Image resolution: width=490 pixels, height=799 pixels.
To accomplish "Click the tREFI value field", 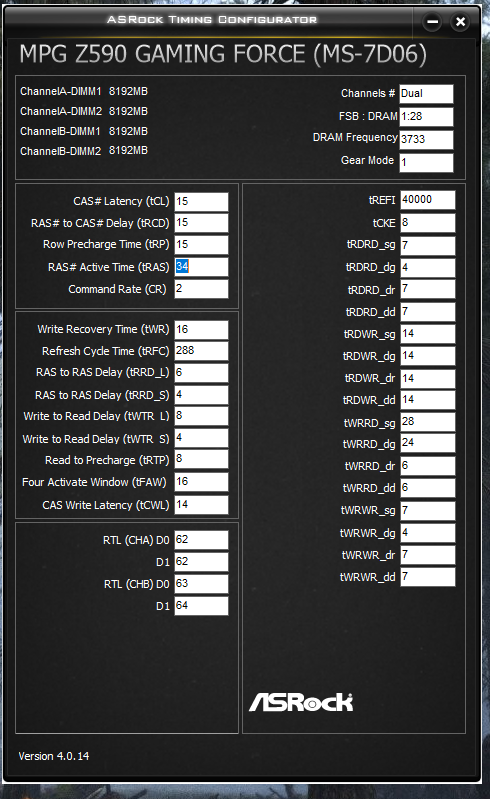I will [x=428, y=200].
